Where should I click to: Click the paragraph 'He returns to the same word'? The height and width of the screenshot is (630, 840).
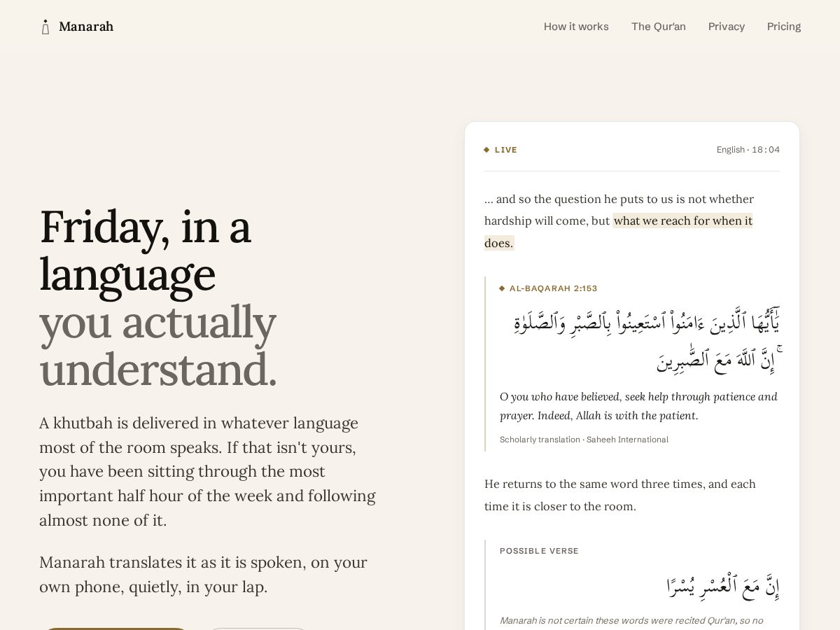tap(620, 495)
